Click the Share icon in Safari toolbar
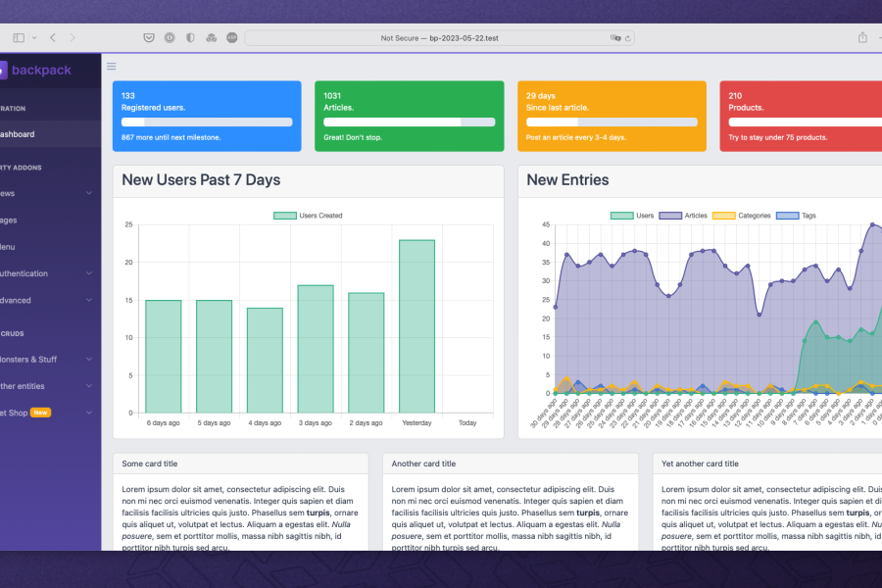The width and height of the screenshot is (882, 588). 862,37
